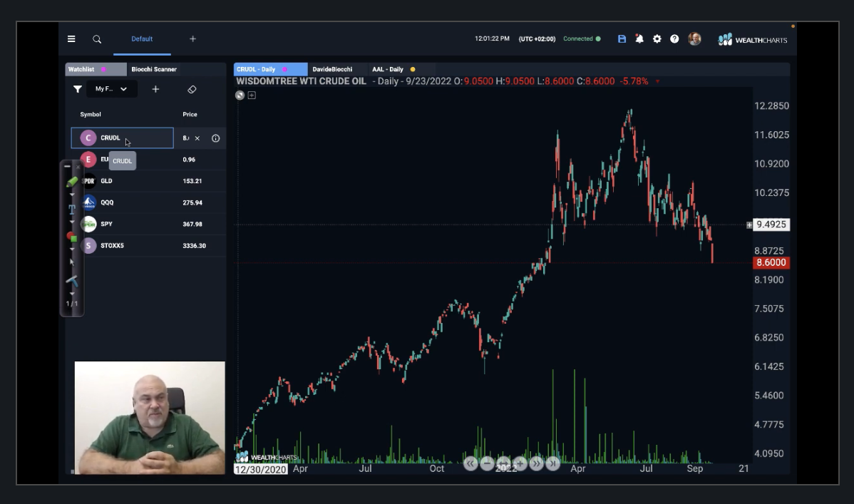Viewport: 854px width, 504px height.
Task: Select the blue hammer tool
Action: coord(72,281)
